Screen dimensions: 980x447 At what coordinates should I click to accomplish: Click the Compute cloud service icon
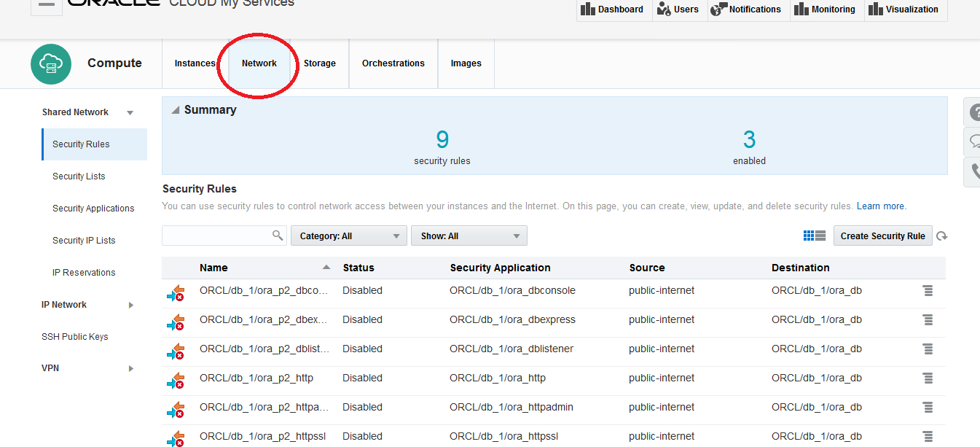point(51,63)
